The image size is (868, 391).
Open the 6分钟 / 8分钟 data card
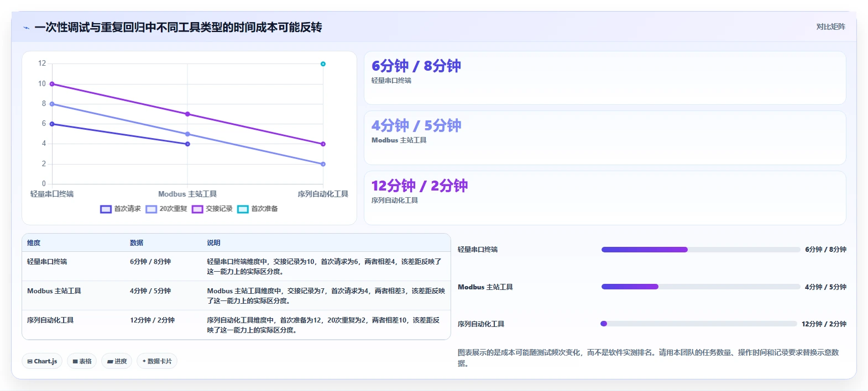605,78
